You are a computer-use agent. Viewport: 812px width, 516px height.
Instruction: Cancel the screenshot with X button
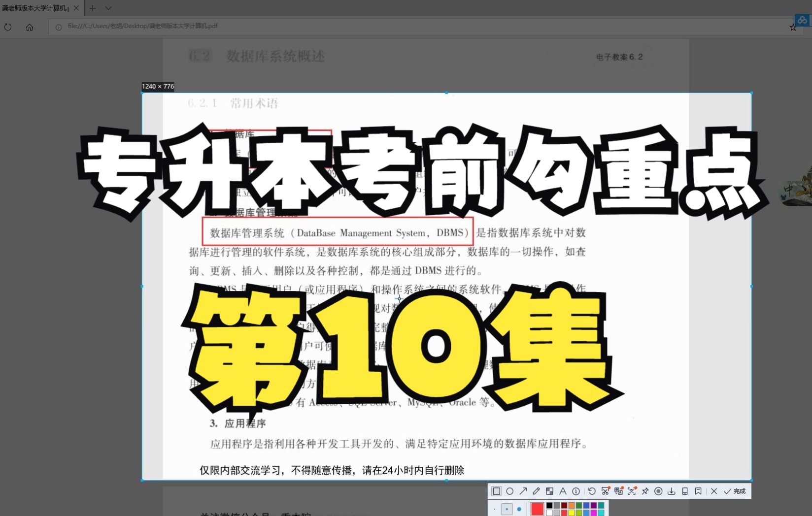714,491
